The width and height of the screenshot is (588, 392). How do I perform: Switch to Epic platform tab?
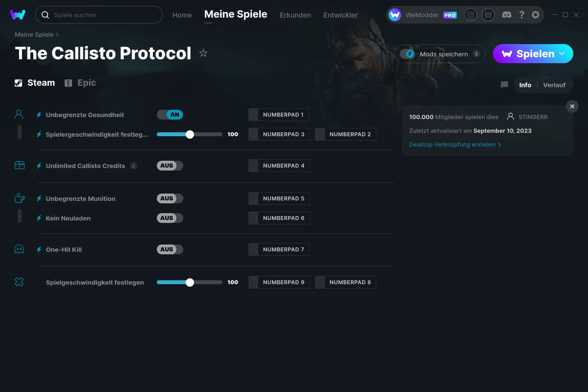(x=80, y=83)
